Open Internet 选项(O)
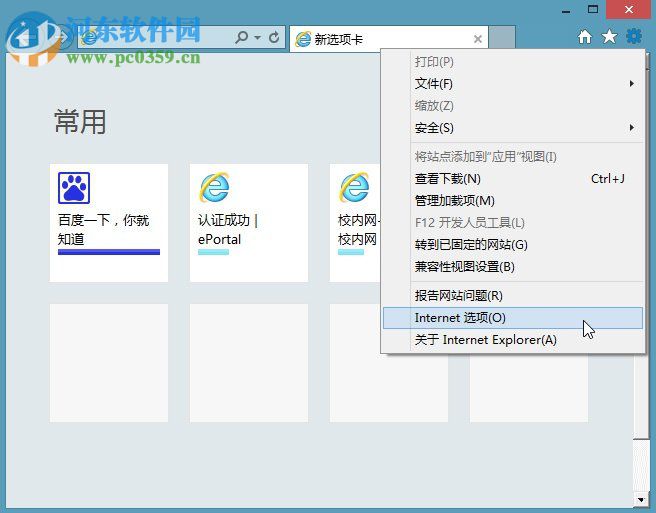Image resolution: width=656 pixels, height=513 pixels. point(513,318)
